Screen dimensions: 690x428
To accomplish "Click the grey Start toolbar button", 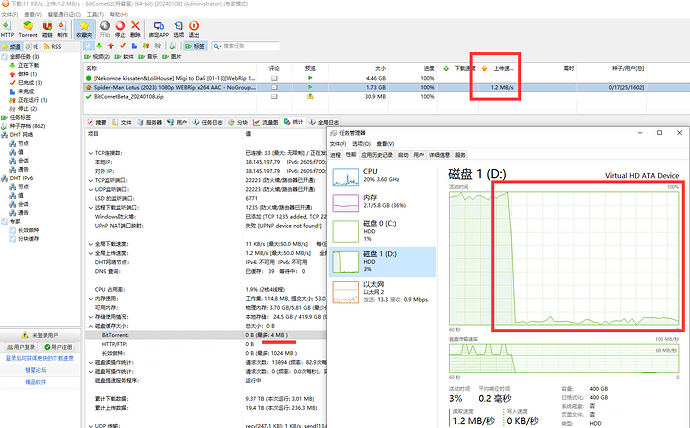I will pos(105,29).
